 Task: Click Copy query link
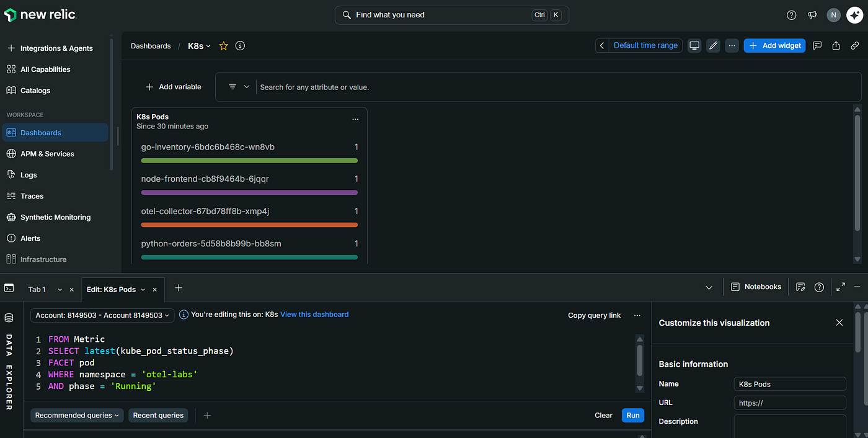point(594,315)
